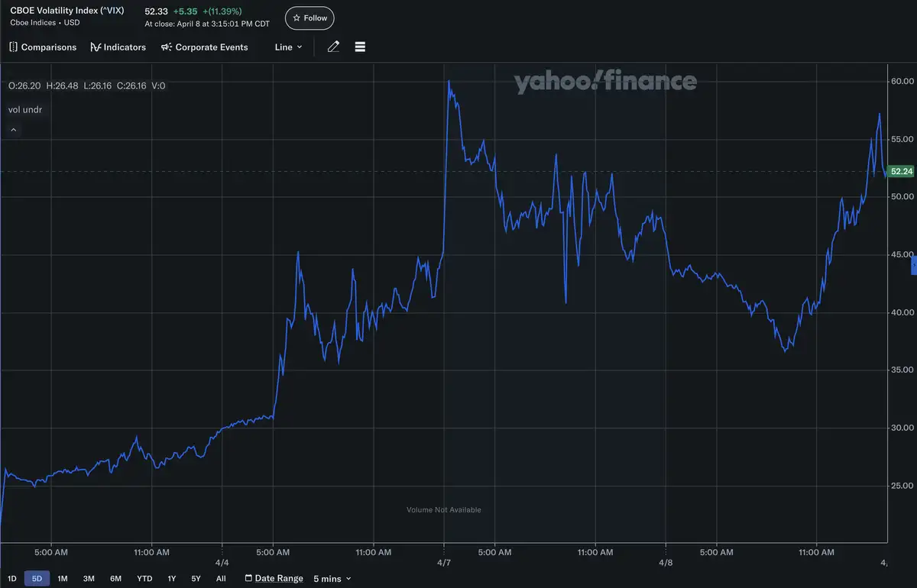Screen dimensions: 917x588
Task: Open the Line chart type dropdown
Action: (288, 47)
